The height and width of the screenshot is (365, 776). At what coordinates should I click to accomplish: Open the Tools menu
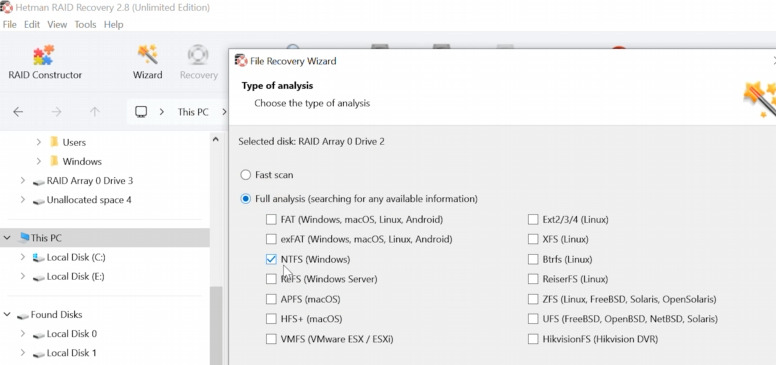[85, 24]
